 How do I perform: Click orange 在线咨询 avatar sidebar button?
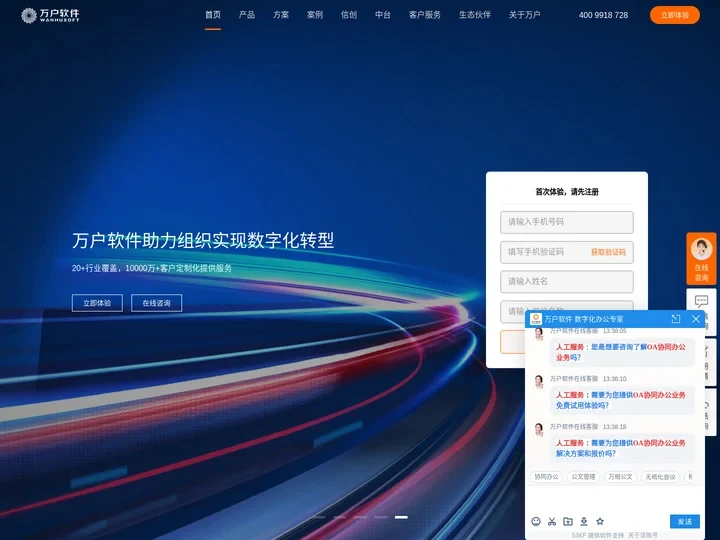point(701,259)
